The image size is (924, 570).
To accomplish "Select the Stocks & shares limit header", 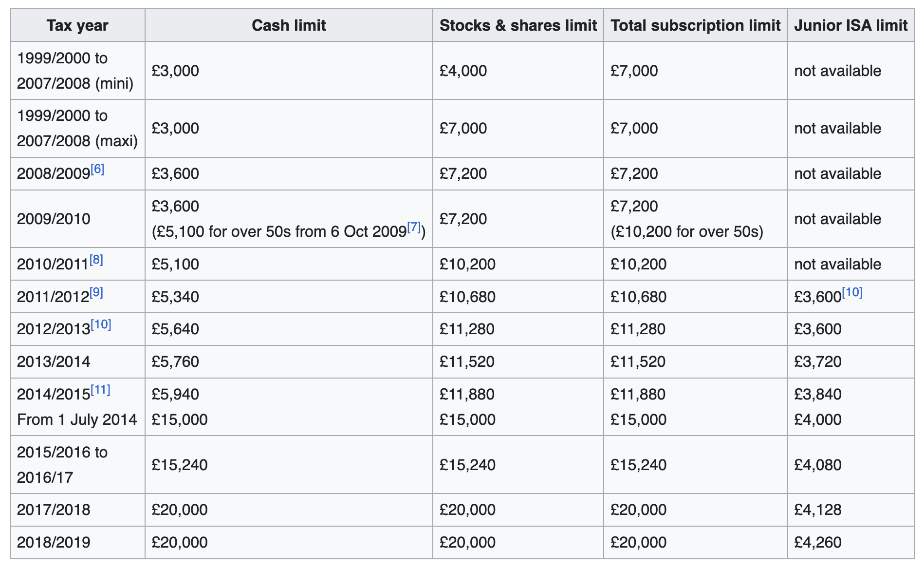I will pyautogui.click(x=517, y=25).
